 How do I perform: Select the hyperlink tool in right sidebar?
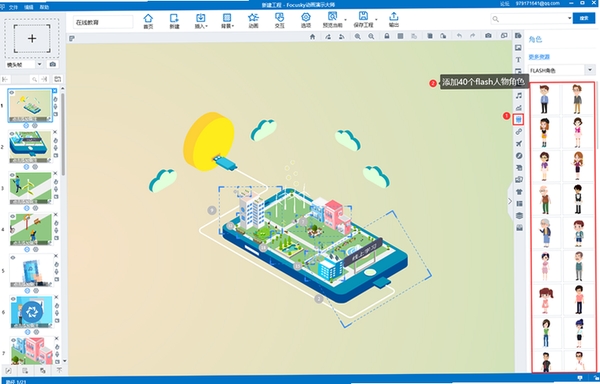click(519, 132)
